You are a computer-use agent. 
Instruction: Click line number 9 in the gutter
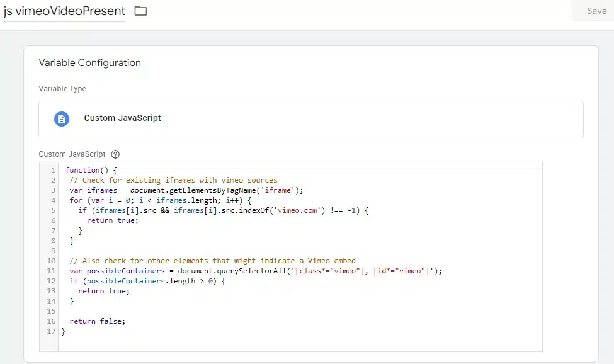(53, 251)
